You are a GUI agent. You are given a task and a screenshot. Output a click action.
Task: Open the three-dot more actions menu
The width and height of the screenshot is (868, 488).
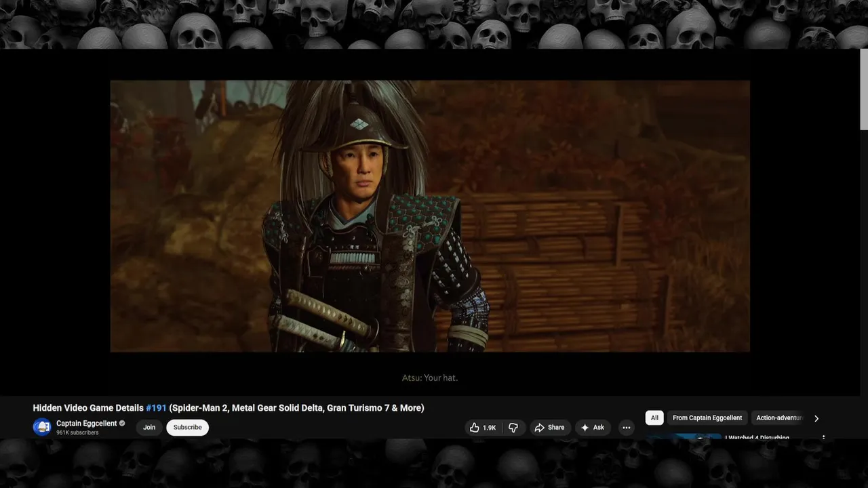pyautogui.click(x=626, y=428)
